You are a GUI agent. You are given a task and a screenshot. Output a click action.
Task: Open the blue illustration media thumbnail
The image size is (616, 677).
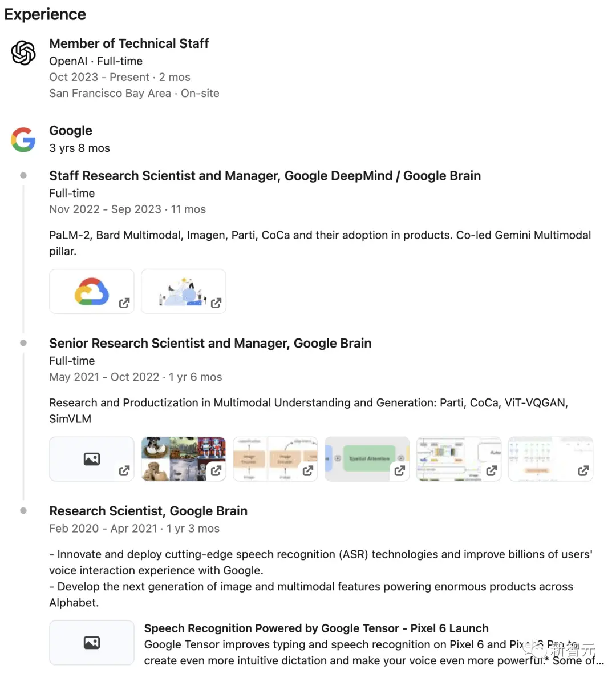pos(183,291)
